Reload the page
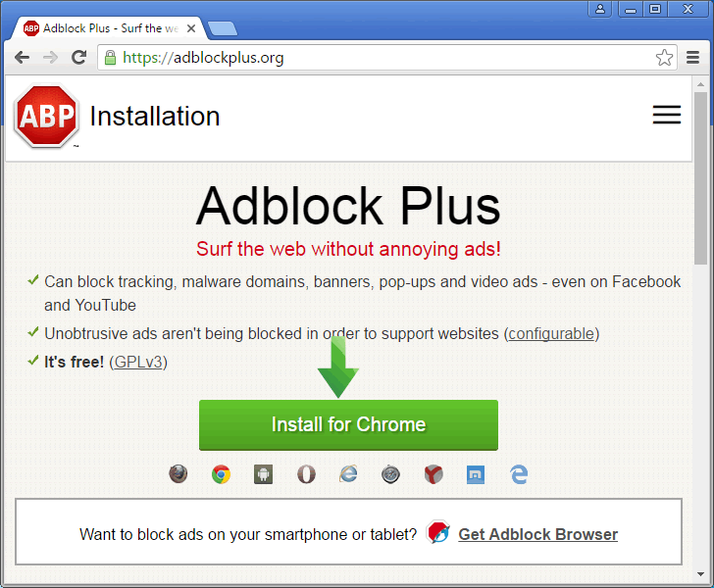The image size is (714, 588). pyautogui.click(x=79, y=58)
